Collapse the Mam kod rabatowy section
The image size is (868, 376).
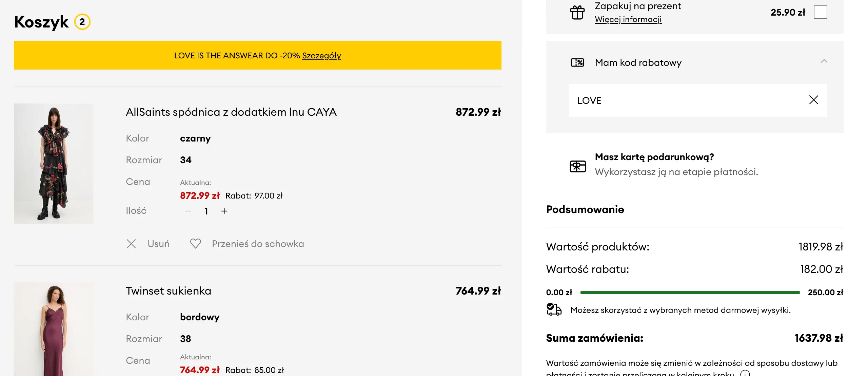click(x=824, y=61)
